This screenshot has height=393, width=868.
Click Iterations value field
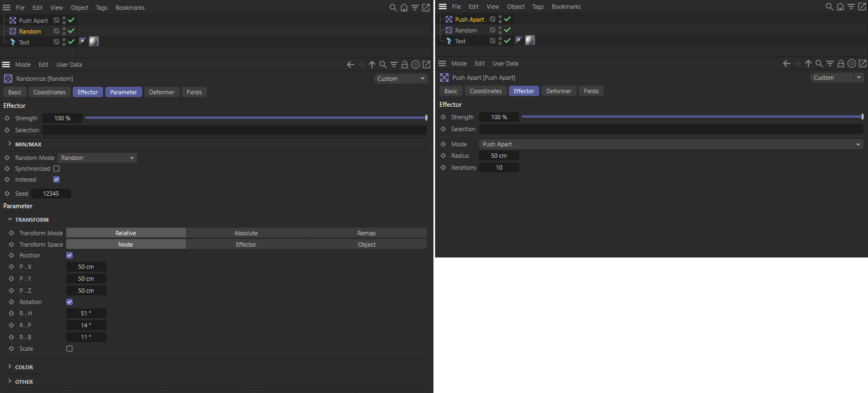pyautogui.click(x=499, y=167)
